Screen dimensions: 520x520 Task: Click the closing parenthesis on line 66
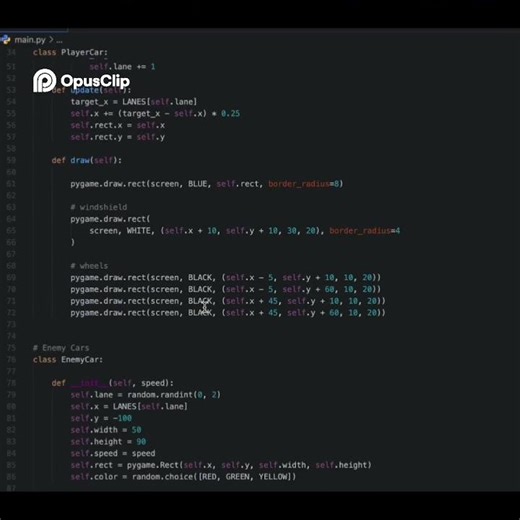tap(73, 242)
